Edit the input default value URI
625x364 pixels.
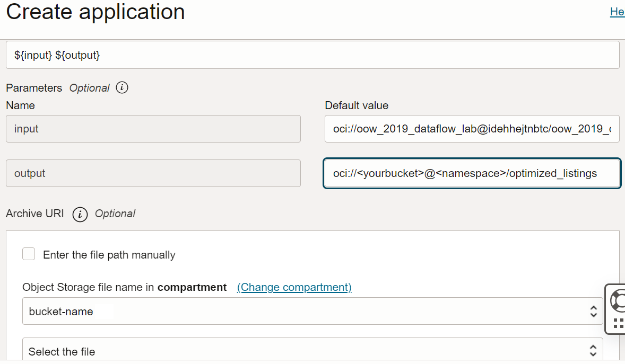[x=472, y=129]
